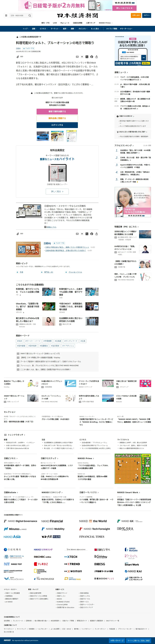Viewport: 155px width, 644px height.
Task: Click the Facebook icon above the 日経MJ 特集 banner
Action: click(x=92, y=234)
